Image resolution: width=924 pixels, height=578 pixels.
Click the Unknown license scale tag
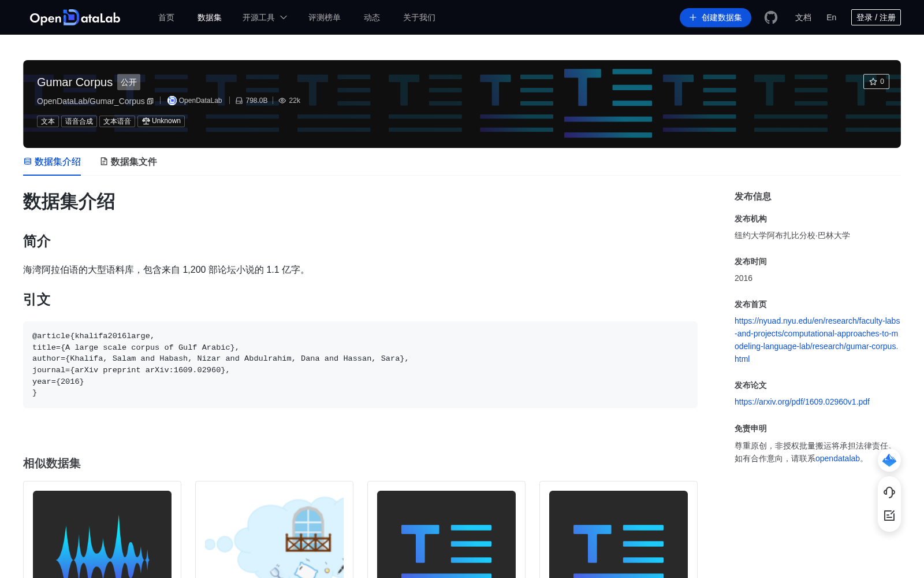click(x=161, y=121)
